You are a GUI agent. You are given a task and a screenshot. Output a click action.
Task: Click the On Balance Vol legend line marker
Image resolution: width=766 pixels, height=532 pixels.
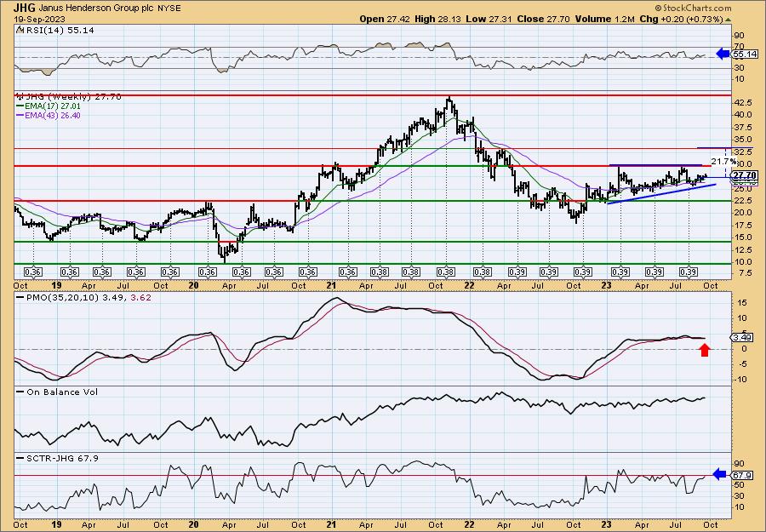(20, 392)
